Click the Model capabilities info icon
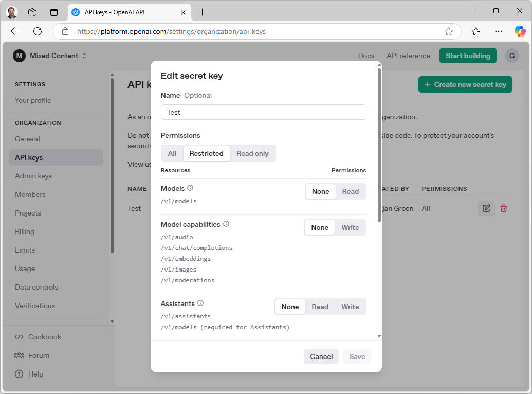 226,224
